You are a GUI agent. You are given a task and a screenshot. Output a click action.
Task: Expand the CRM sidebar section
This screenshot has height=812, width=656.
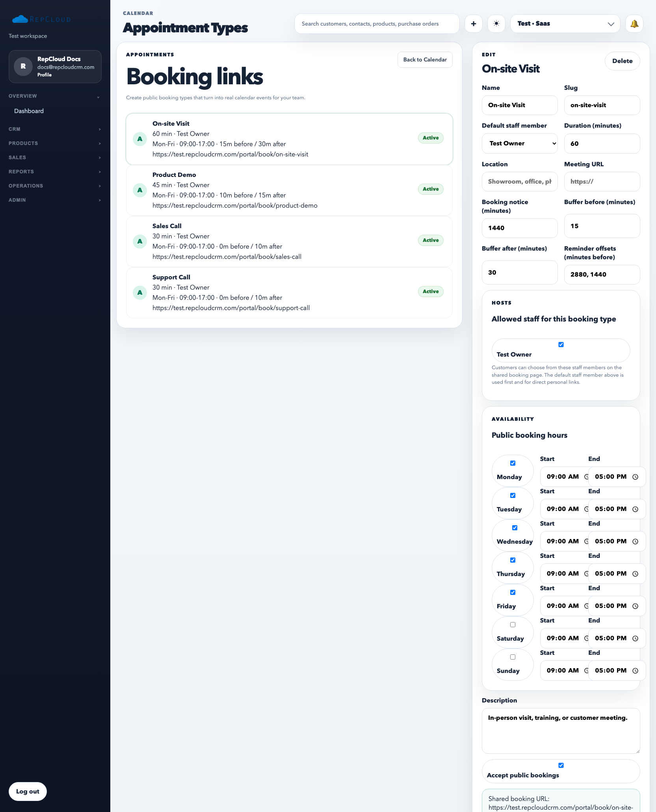(x=55, y=129)
